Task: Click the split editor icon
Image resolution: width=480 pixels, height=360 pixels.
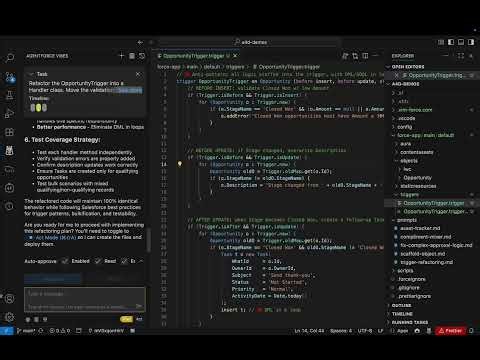Action: [x=365, y=56]
